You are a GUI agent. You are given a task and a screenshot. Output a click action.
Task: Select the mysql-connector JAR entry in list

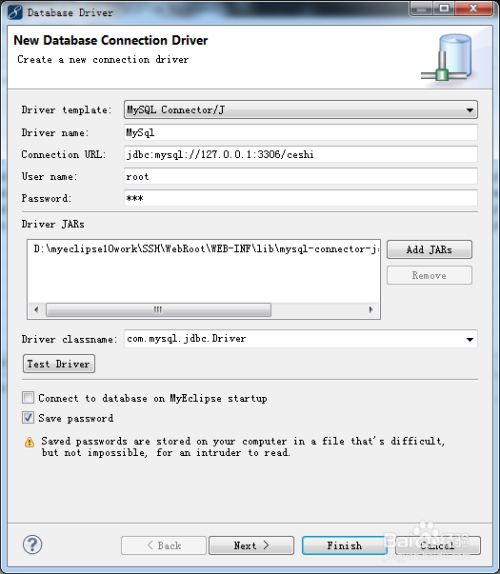(206, 249)
